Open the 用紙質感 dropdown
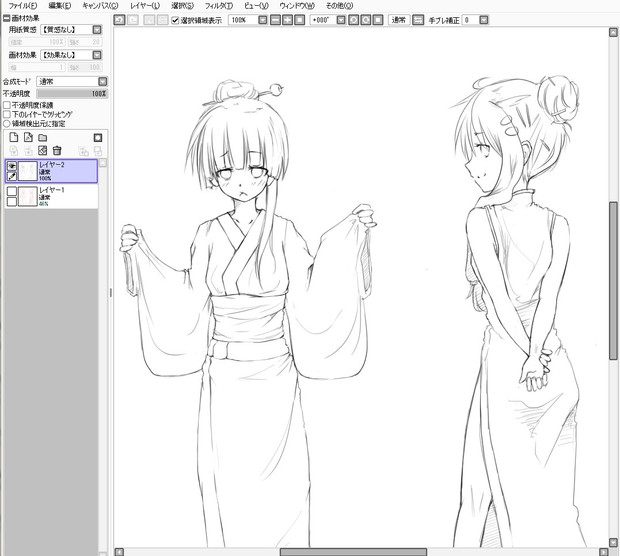620x556 pixels. tap(97, 30)
